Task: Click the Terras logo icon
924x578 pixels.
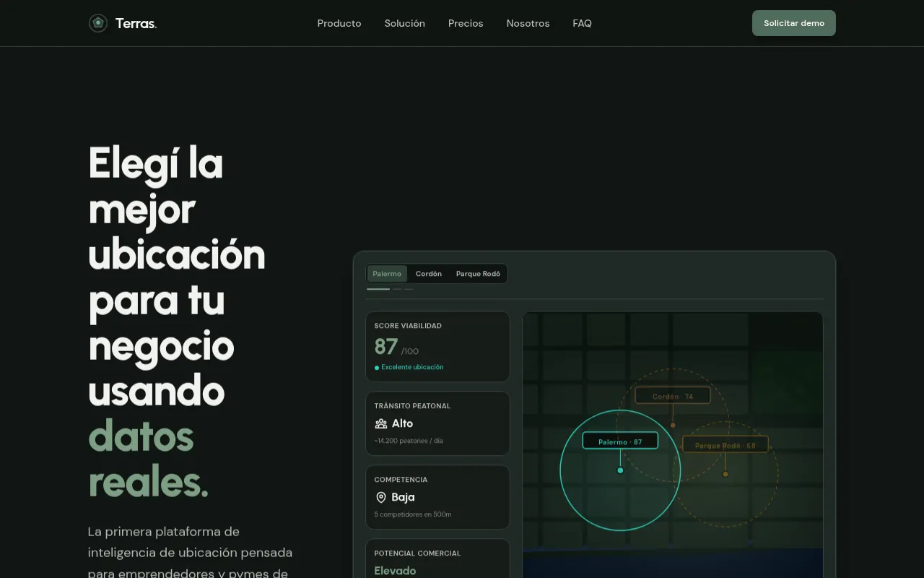Action: pos(98,23)
